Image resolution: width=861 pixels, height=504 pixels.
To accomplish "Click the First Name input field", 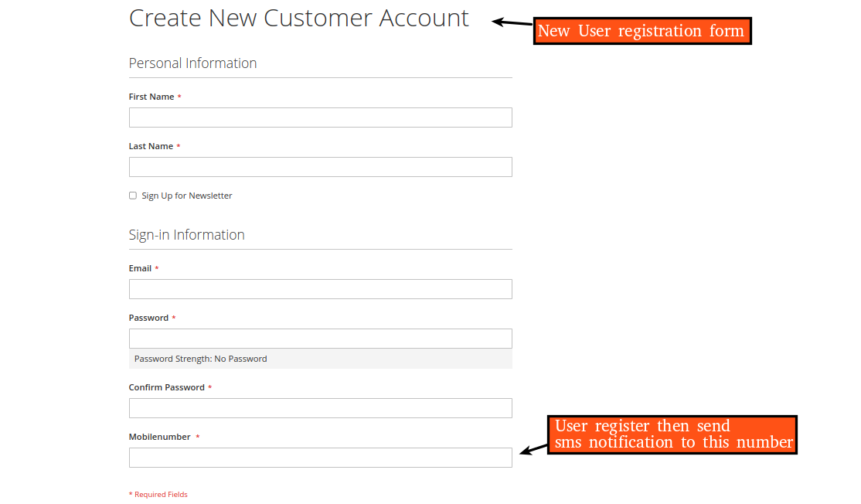I will pos(320,117).
